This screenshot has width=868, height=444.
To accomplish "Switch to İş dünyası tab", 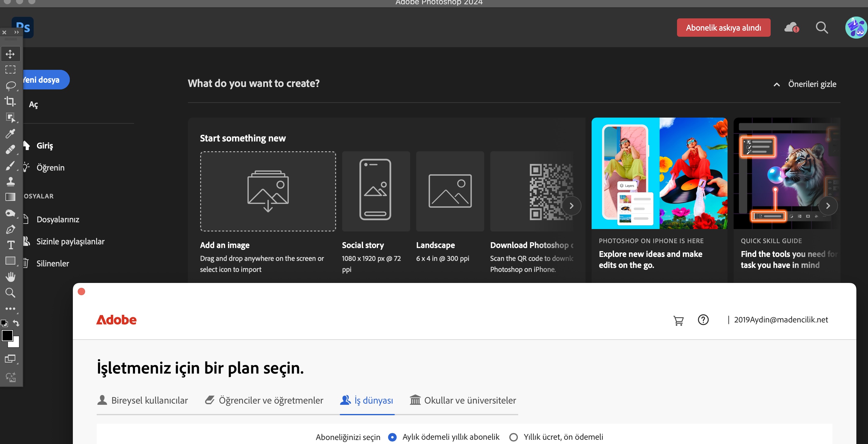I will [x=367, y=400].
